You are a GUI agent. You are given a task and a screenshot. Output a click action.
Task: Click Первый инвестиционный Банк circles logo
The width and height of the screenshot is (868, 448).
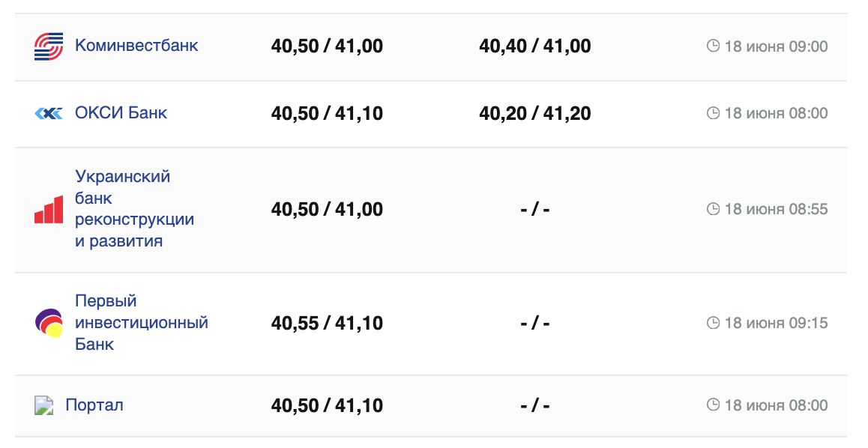coord(49,323)
